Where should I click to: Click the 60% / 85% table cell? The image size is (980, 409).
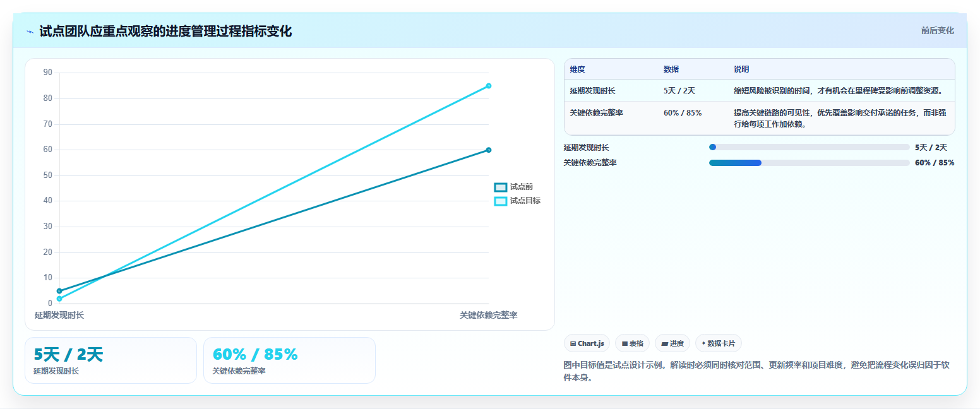coord(683,113)
